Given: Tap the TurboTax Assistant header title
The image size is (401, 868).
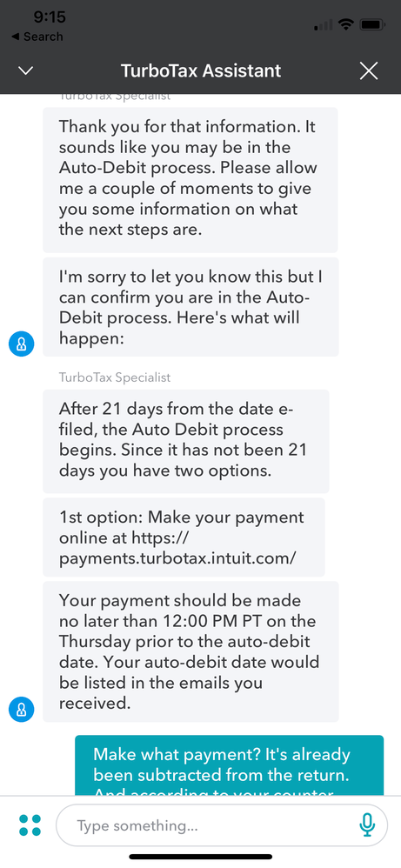Looking at the screenshot, I should [x=201, y=70].
